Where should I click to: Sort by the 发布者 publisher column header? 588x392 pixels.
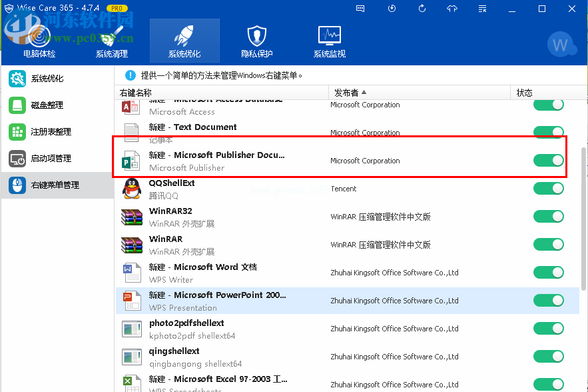tap(351, 93)
